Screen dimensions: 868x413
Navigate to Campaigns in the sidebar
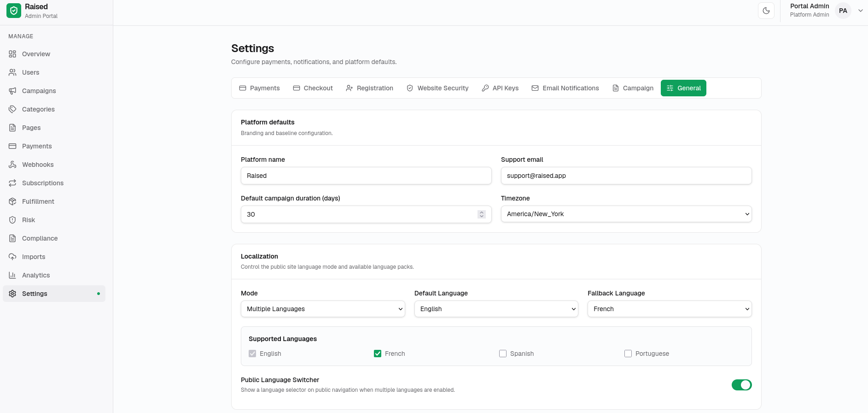(x=54, y=91)
